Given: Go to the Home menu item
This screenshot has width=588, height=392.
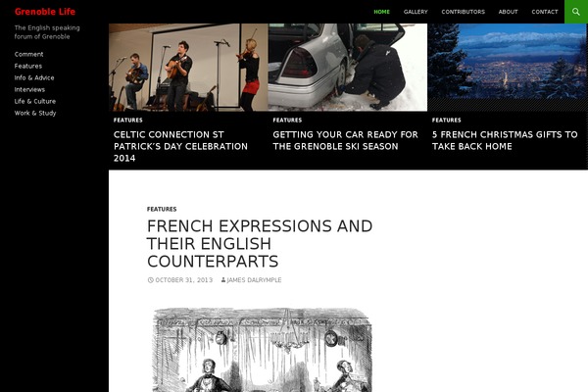Looking at the screenshot, I should point(382,12).
